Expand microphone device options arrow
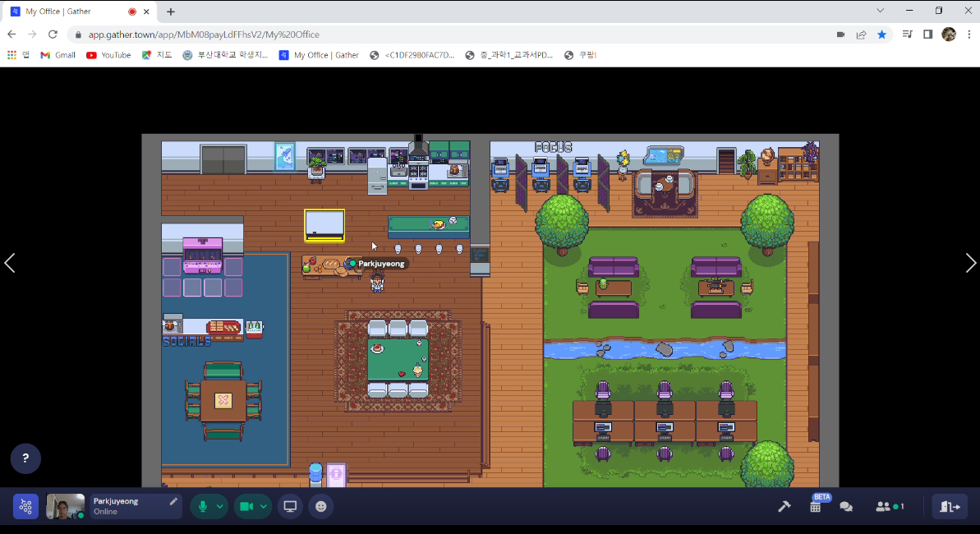This screenshot has width=980, height=534. [220, 507]
